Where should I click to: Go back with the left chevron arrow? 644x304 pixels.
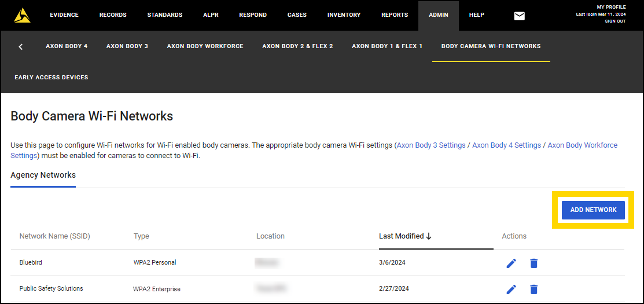[x=21, y=46]
